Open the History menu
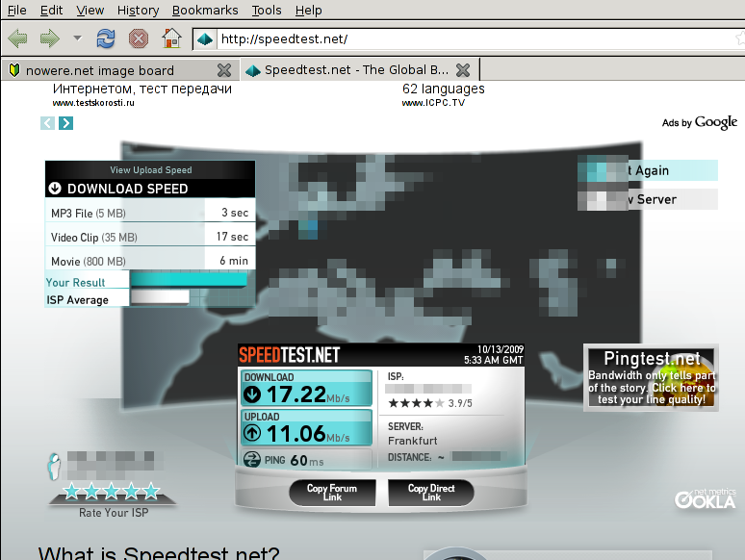This screenshot has width=745, height=560. click(x=138, y=10)
